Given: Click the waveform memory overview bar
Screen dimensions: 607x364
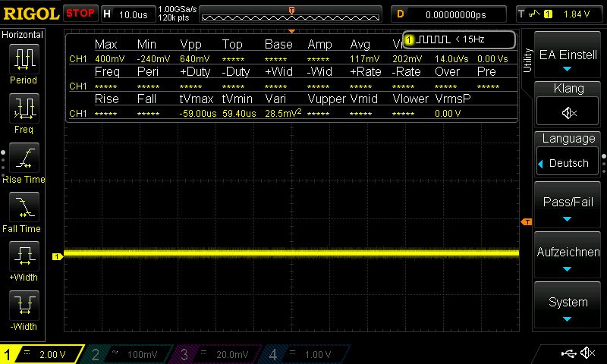Looking at the screenshot, I should pos(291,14).
